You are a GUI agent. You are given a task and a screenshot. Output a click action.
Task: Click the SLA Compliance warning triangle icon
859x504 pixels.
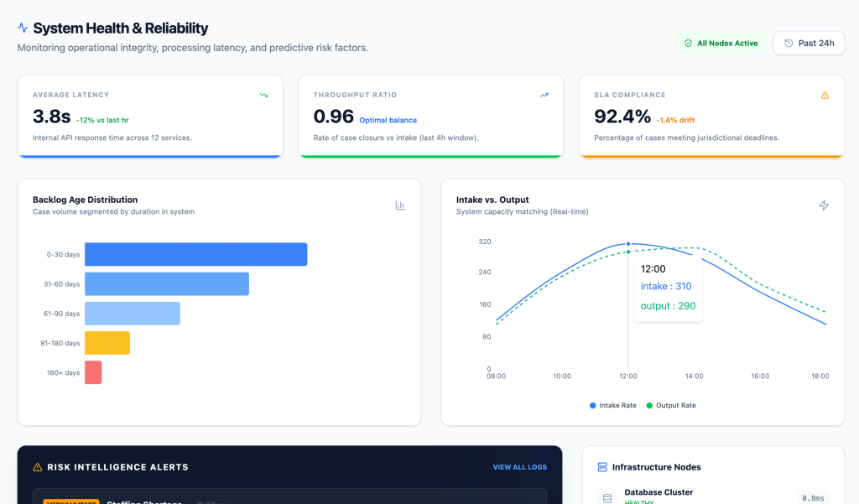(x=825, y=96)
